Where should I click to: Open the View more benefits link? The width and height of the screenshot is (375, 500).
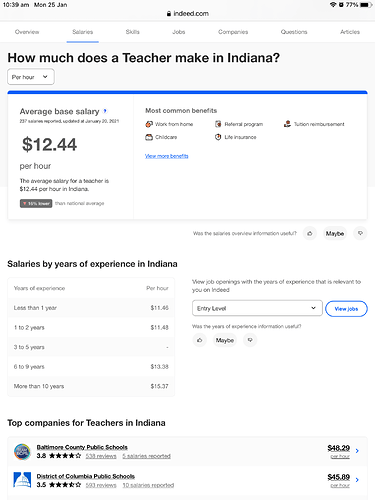[166, 156]
